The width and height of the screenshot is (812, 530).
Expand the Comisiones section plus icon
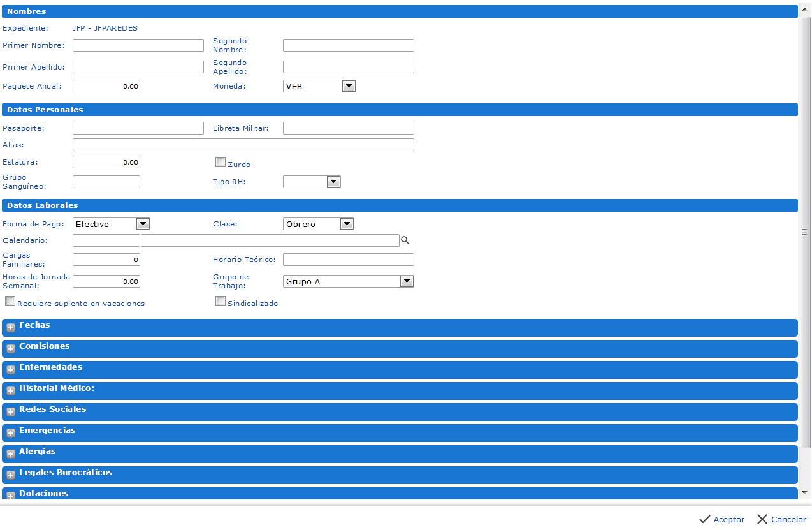[x=11, y=349]
